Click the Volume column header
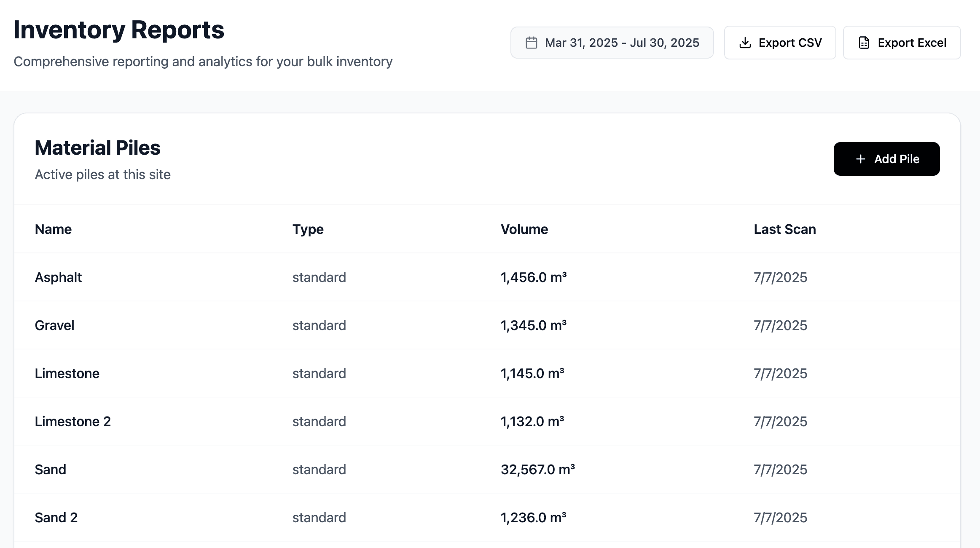Screen dimensions: 980x548 coord(524,229)
